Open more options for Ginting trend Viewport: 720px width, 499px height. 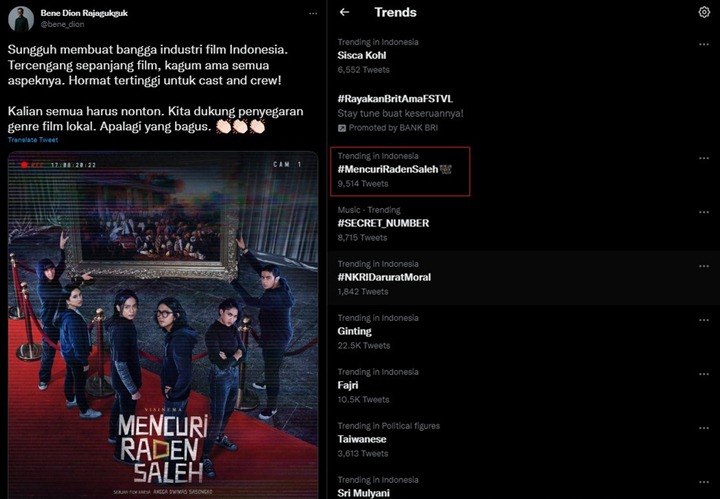click(703, 320)
